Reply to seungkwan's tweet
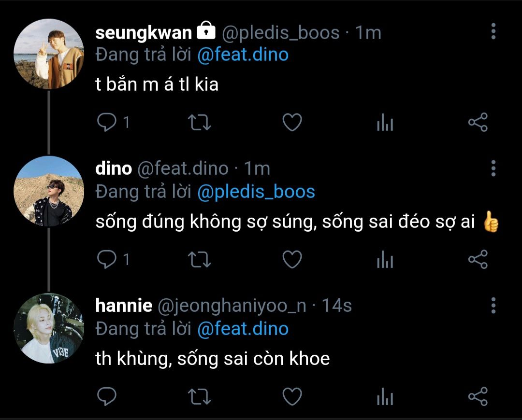 106,123
